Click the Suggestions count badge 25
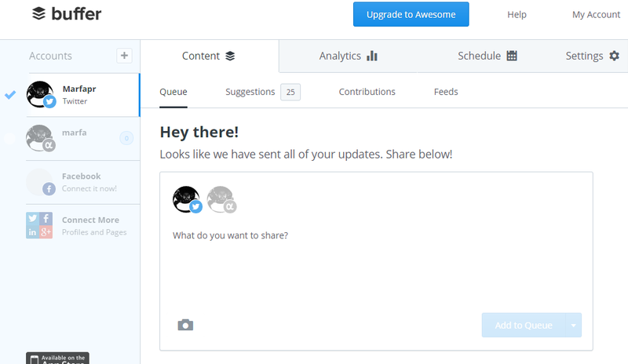The image size is (628, 364). (290, 92)
